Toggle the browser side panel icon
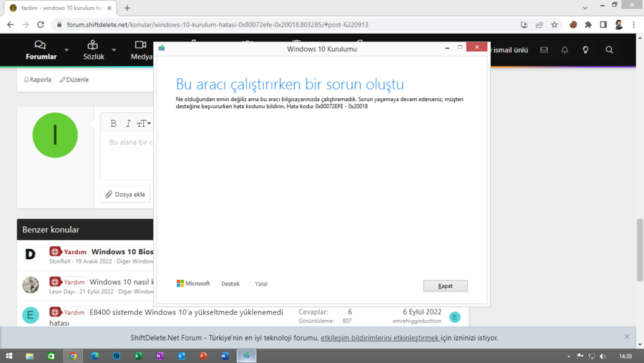Image resolution: width=644 pixels, height=363 pixels. (x=603, y=24)
